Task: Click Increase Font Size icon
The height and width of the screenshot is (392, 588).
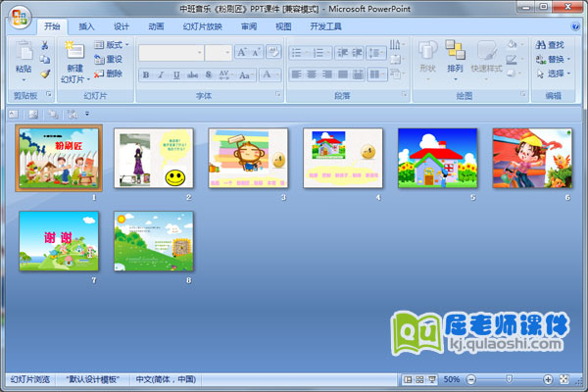Action: click(x=241, y=52)
